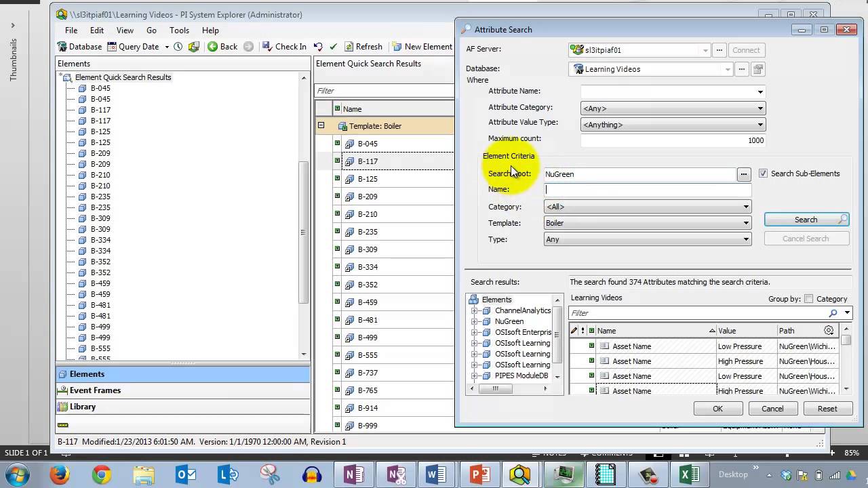
Task: Open column settings gear in Path header
Action: [829, 331]
